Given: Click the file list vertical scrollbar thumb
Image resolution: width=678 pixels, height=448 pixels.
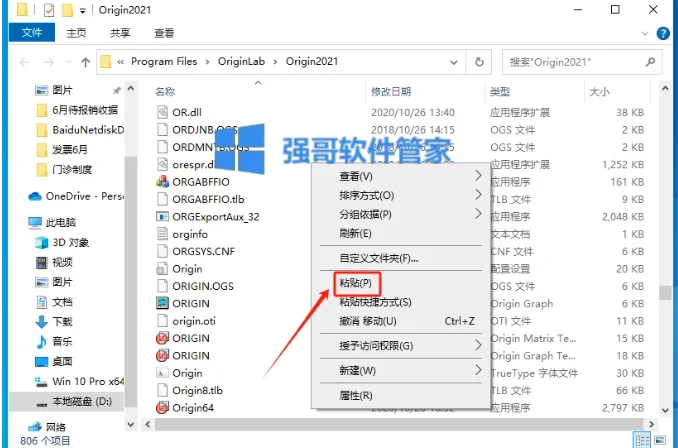Looking at the screenshot, I should click(665, 293).
